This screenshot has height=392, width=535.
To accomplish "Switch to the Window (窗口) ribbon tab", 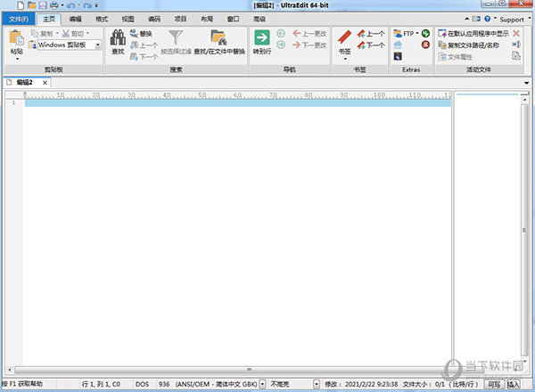I will click(233, 19).
